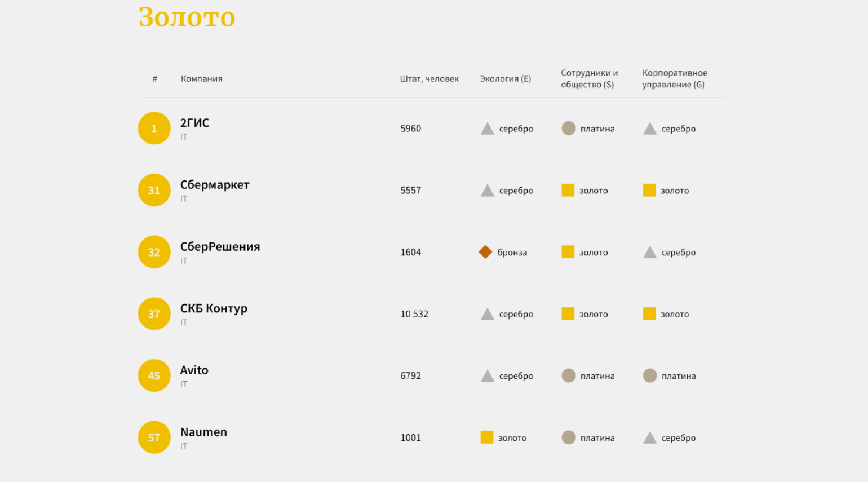Click the rank 57 badge for Naumen
The height and width of the screenshot is (482, 868).
(154, 437)
